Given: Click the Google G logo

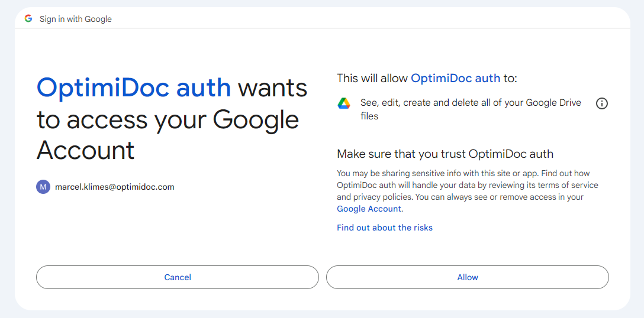Looking at the screenshot, I should pos(28,18).
